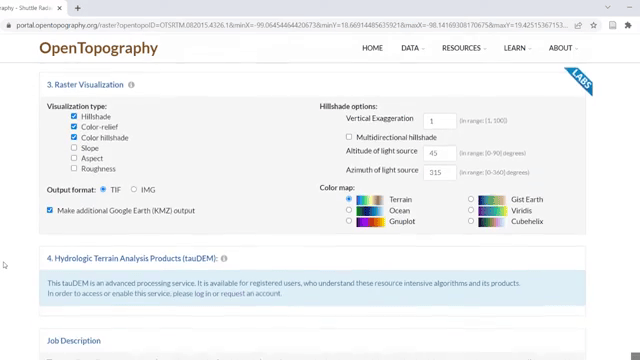Click the LABS ribbon badge
Viewport: 640px width, 360px height.
tap(579, 81)
